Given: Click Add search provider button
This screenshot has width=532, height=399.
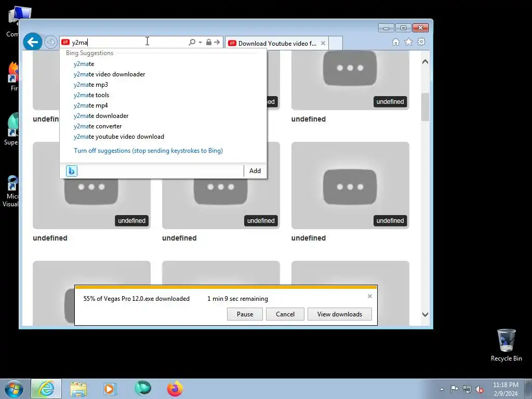Looking at the screenshot, I should pos(255,170).
